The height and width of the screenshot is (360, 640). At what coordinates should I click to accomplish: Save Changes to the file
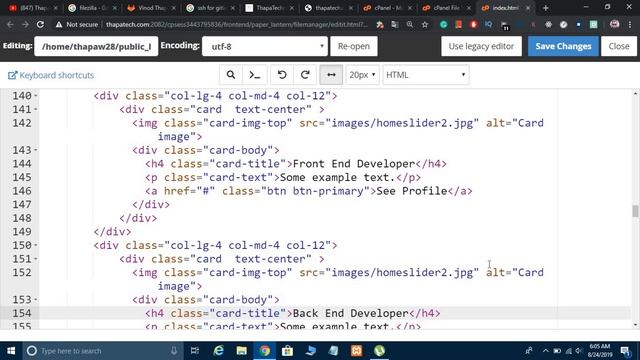(563, 46)
